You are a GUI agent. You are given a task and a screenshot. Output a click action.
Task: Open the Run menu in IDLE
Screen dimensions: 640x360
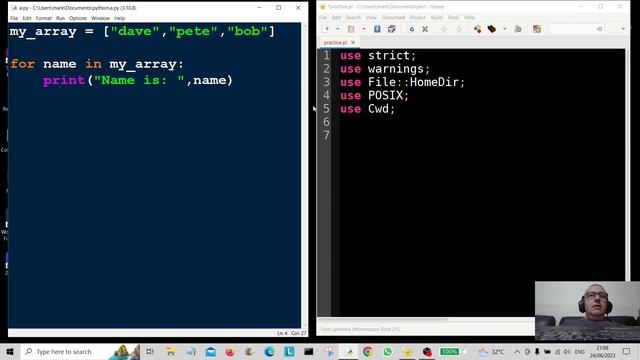[60, 18]
